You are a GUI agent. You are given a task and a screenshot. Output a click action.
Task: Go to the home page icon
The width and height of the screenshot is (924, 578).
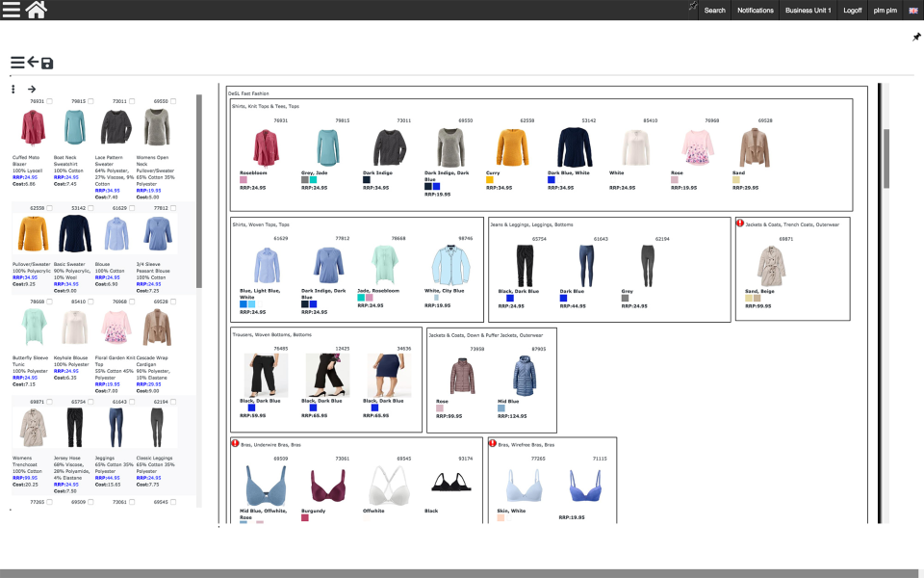click(x=36, y=10)
